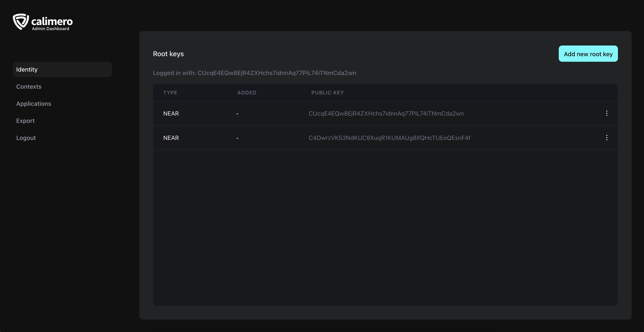Click the PUBLIC KEY column header

coord(327,93)
